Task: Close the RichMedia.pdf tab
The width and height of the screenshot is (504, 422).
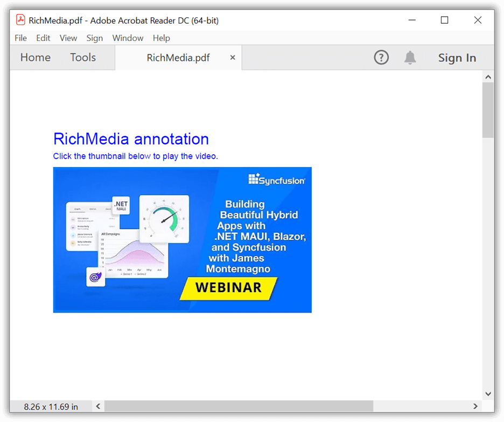Action: coord(233,58)
